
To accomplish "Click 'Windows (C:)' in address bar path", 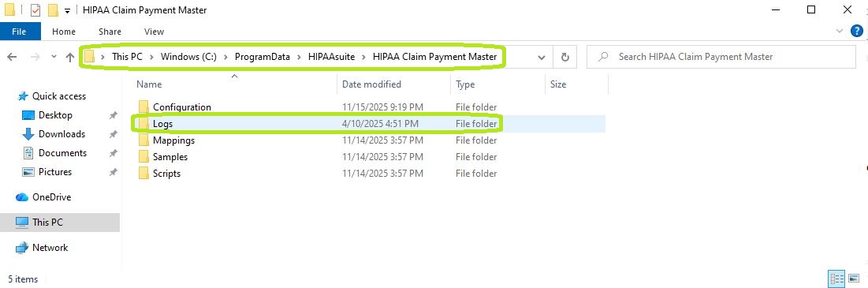I will (x=188, y=57).
